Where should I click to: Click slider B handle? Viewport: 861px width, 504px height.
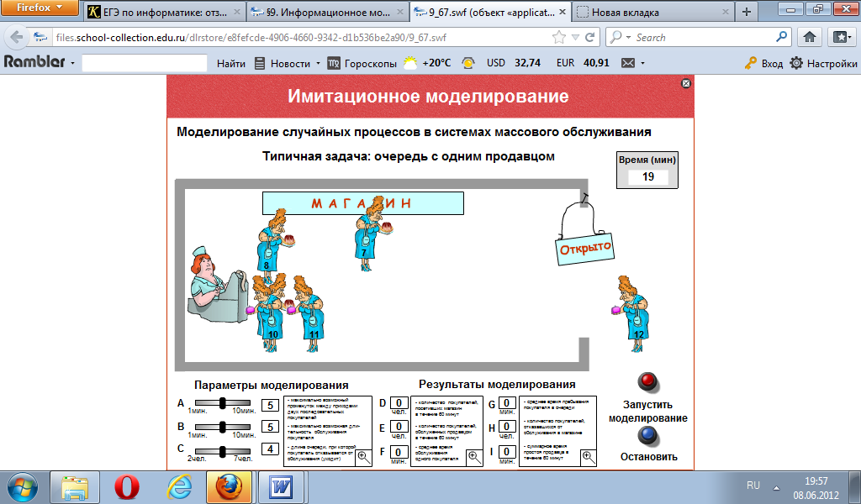(x=222, y=427)
